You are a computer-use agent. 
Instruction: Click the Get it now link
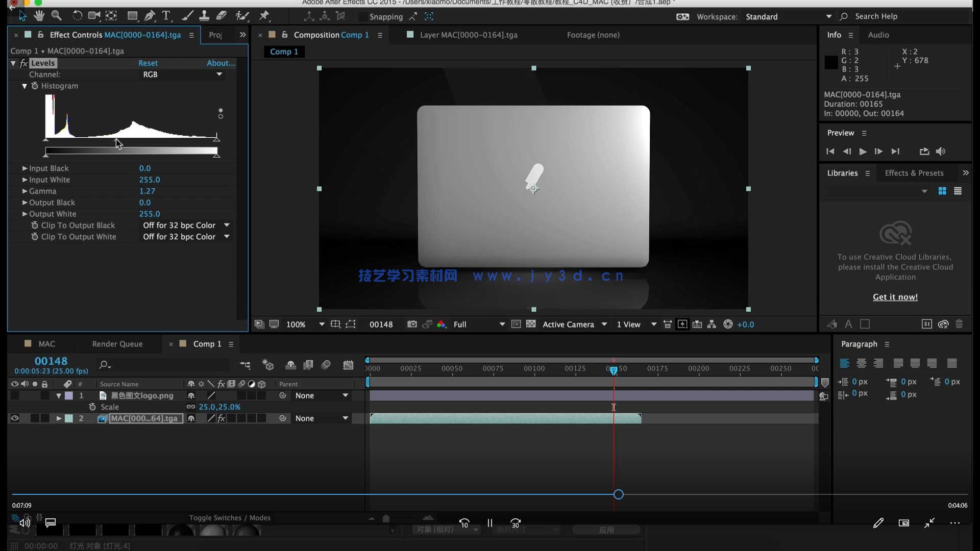(x=895, y=297)
